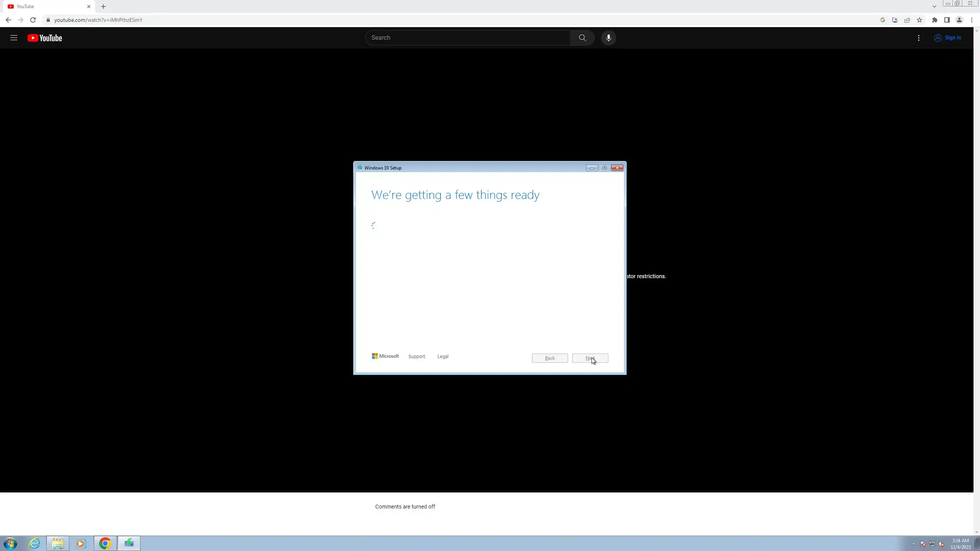
Task: Reload the page
Action: click(x=33, y=20)
